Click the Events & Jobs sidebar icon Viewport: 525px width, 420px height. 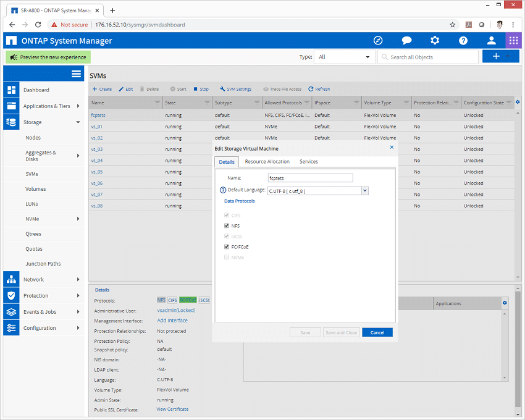[x=11, y=312]
